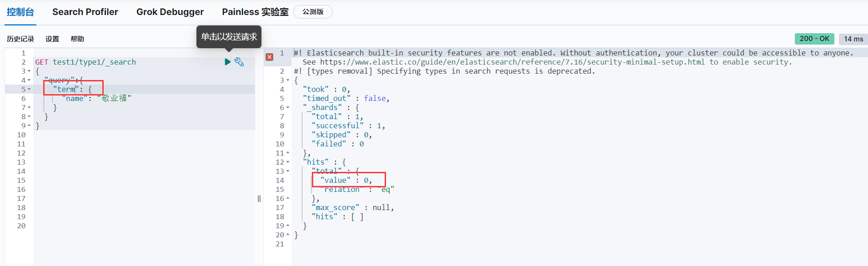
Task: Click "failed" : 0 response line
Action: 338,144
